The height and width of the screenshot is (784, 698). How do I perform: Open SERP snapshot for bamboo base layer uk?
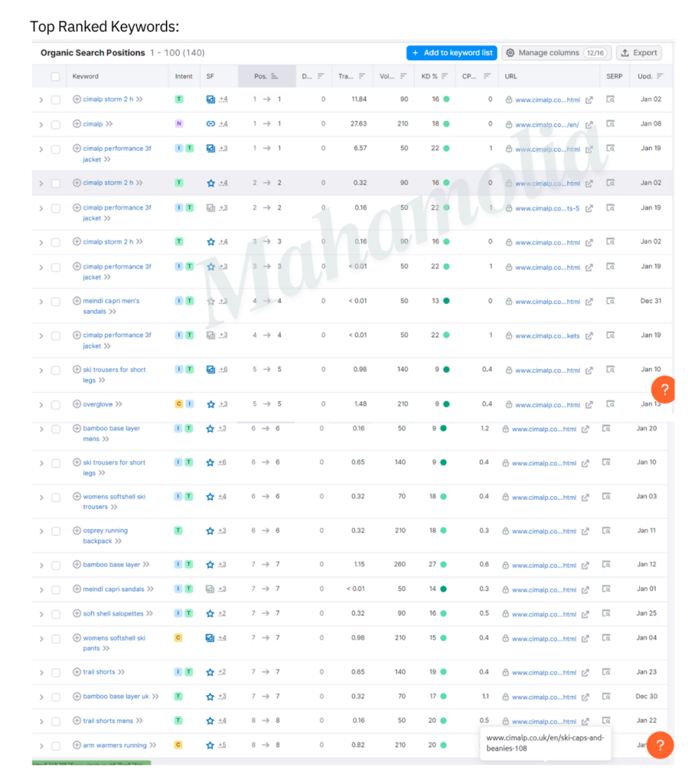point(606,696)
